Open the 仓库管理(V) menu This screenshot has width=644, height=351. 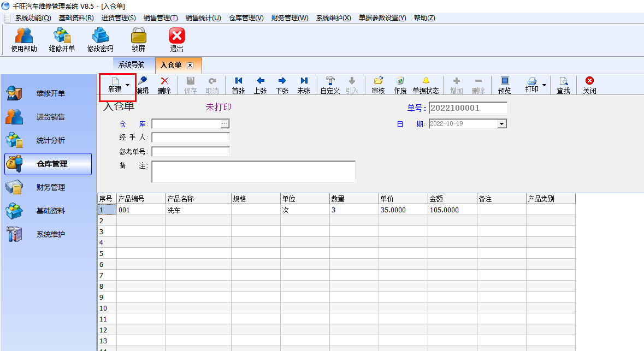point(246,18)
